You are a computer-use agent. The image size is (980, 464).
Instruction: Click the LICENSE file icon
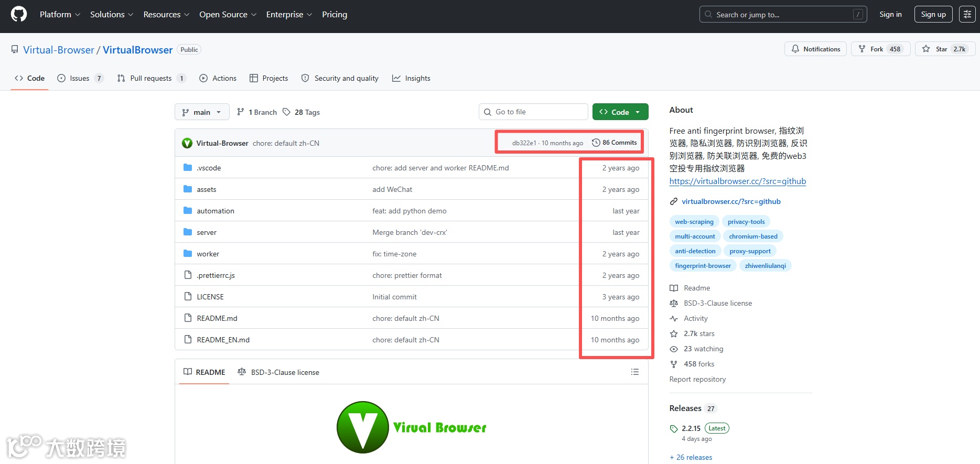click(x=188, y=297)
